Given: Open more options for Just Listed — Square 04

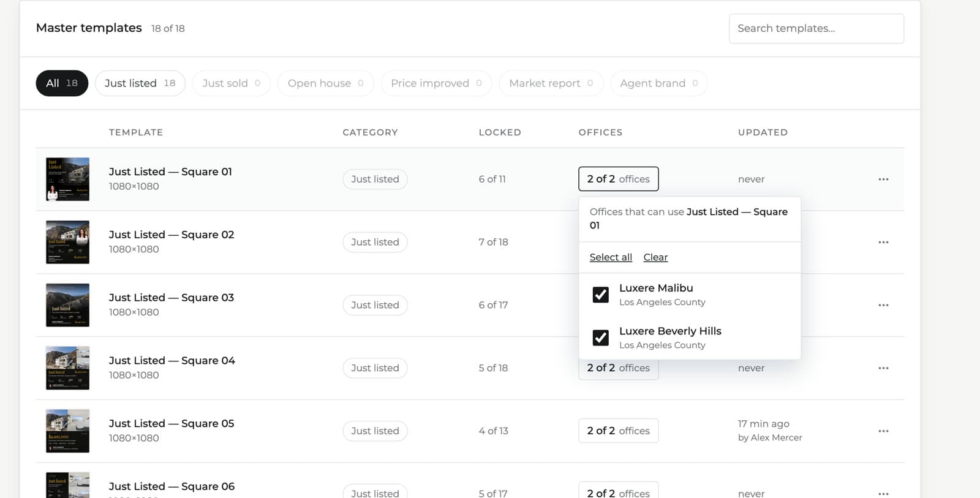Looking at the screenshot, I should point(883,368).
